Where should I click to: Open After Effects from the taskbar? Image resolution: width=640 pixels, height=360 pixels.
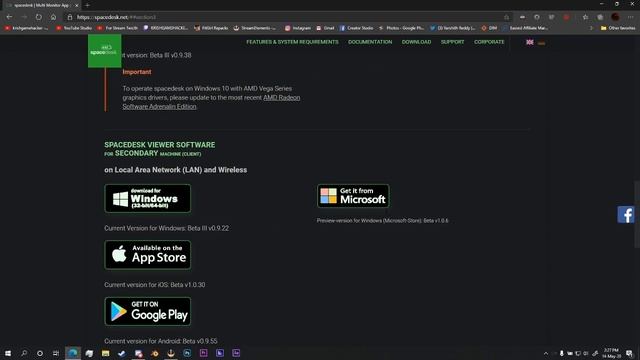pos(236,353)
